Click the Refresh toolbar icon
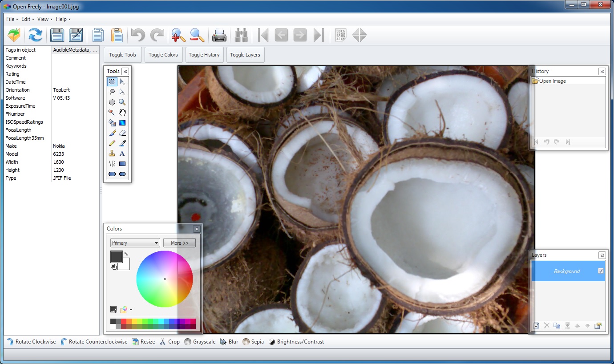This screenshot has width=614, height=364. click(35, 35)
